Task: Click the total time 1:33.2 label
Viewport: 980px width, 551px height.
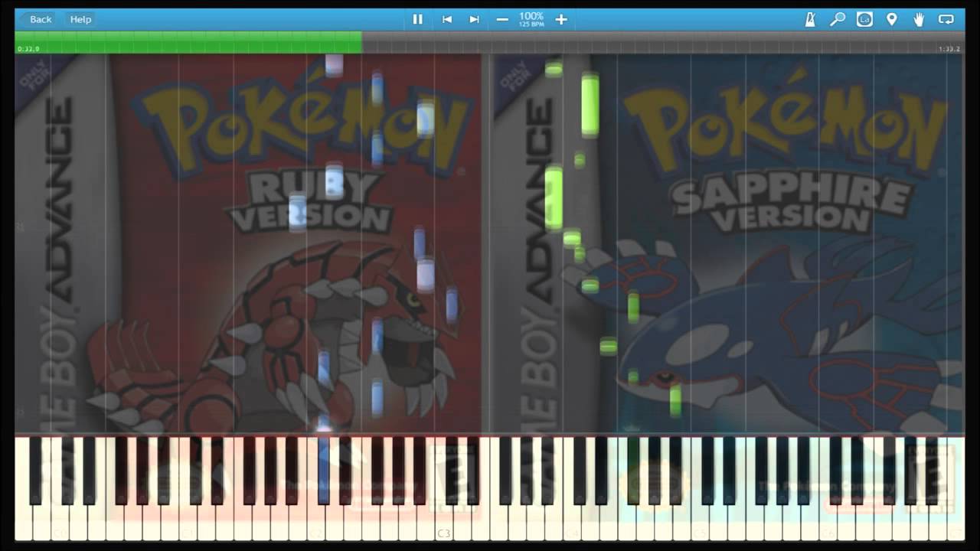Action: point(949,49)
